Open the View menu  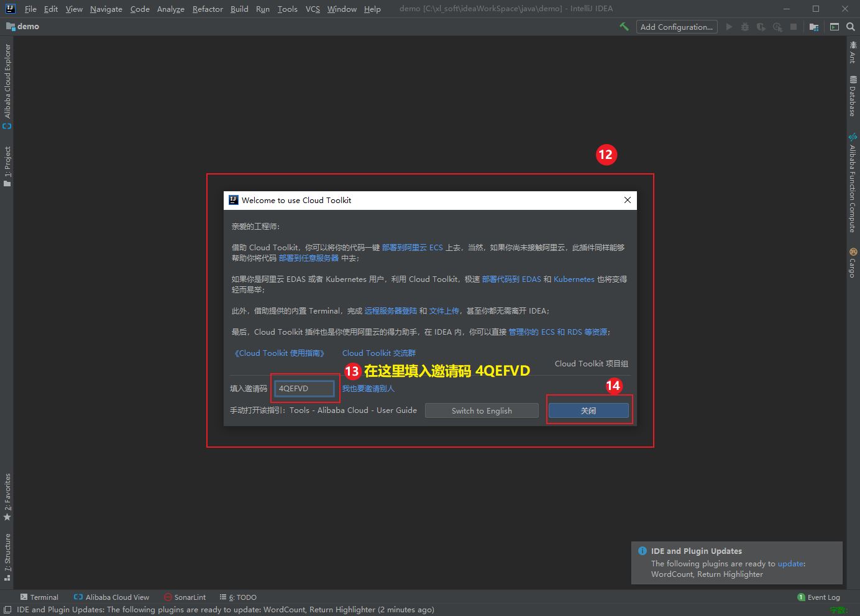(74, 9)
